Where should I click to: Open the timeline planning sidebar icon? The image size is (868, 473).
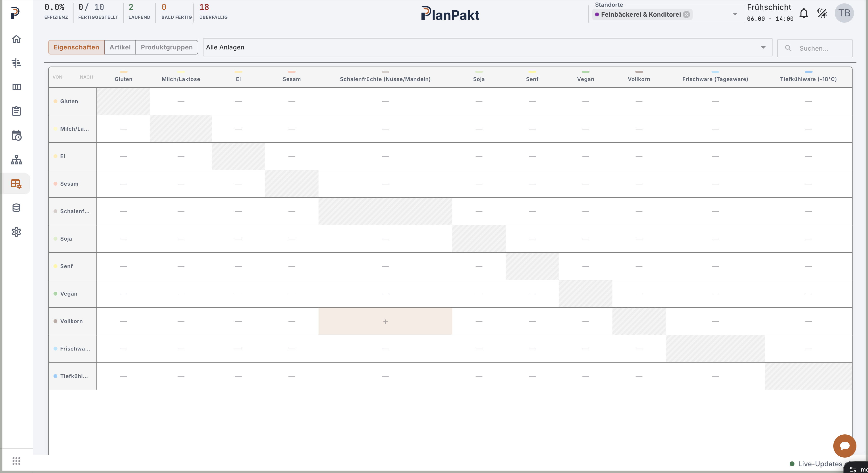tap(16, 63)
